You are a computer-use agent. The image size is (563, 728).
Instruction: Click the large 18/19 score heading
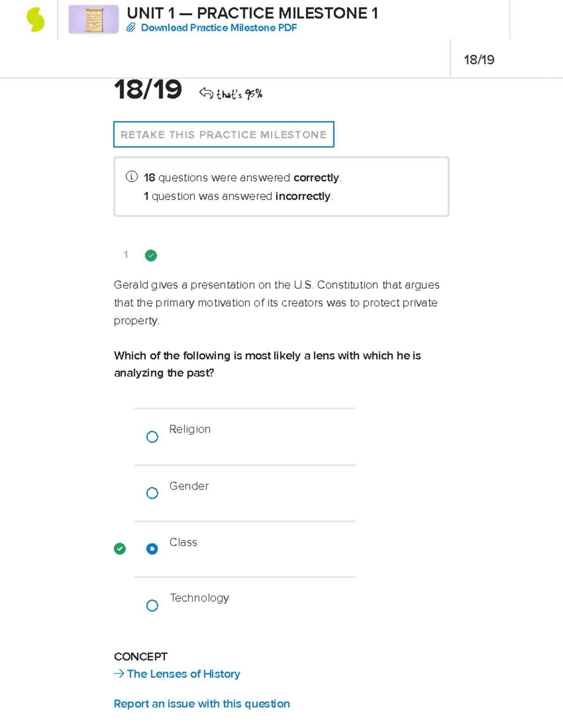pos(148,90)
